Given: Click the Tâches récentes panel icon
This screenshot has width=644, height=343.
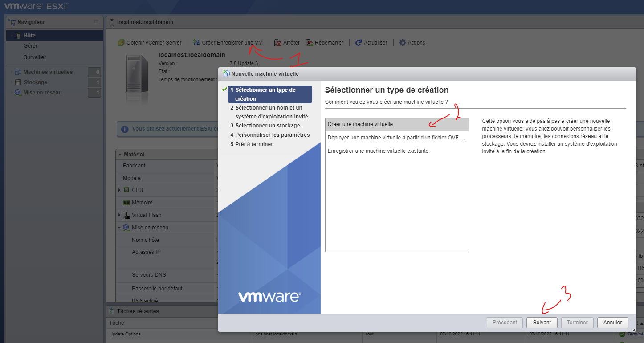Looking at the screenshot, I should [x=112, y=311].
